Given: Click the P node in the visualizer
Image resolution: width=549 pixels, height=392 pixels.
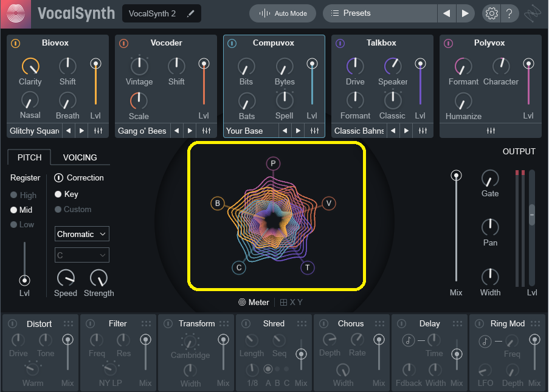Looking at the screenshot, I should tap(273, 163).
